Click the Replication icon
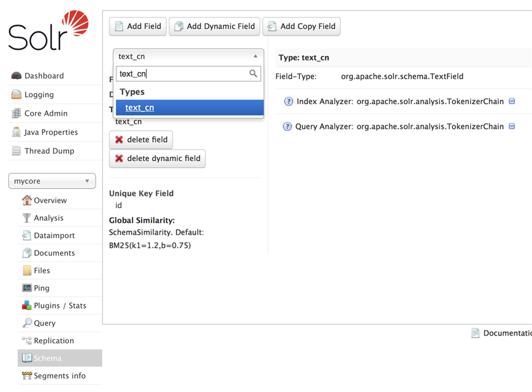Screen dimensions: 532x392 [27, 340]
